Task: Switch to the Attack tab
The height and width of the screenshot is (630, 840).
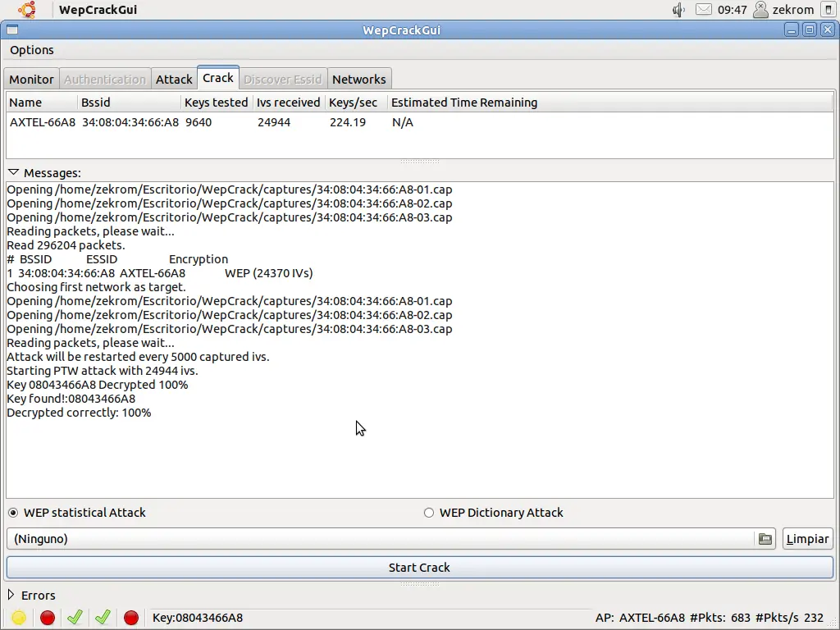Action: (x=174, y=80)
